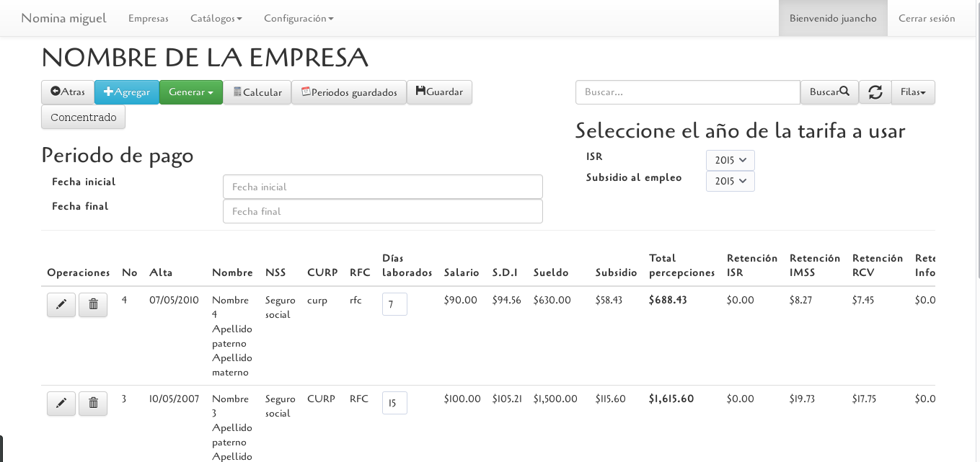Screen dimensions: 980x462
Task: Click the date 10/05/2007
Action: [x=174, y=399]
